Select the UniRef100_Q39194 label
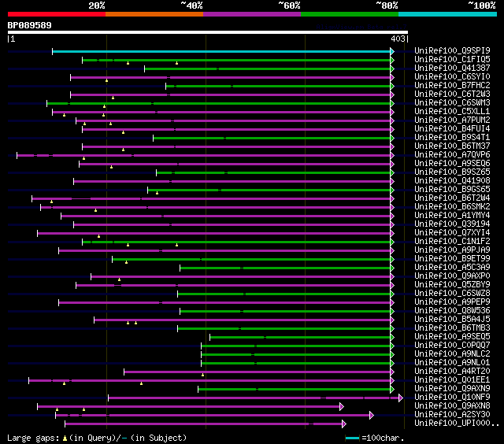 [452, 224]
